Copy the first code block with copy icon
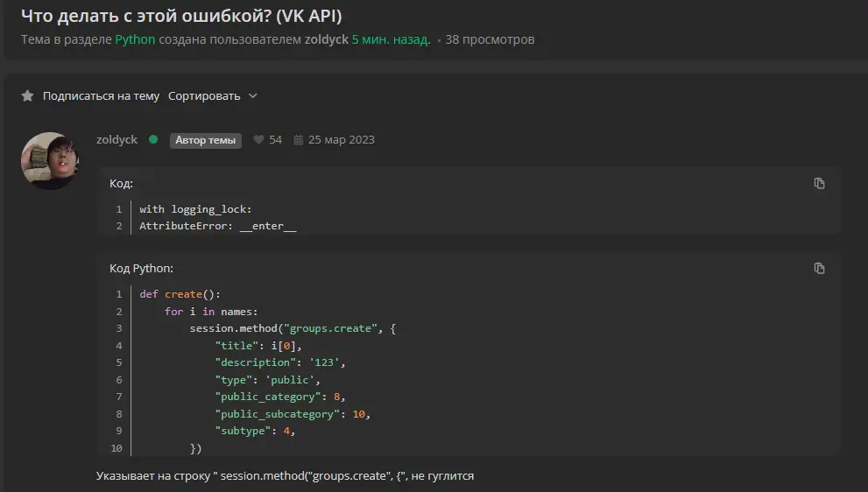The width and height of the screenshot is (868, 492). (819, 183)
